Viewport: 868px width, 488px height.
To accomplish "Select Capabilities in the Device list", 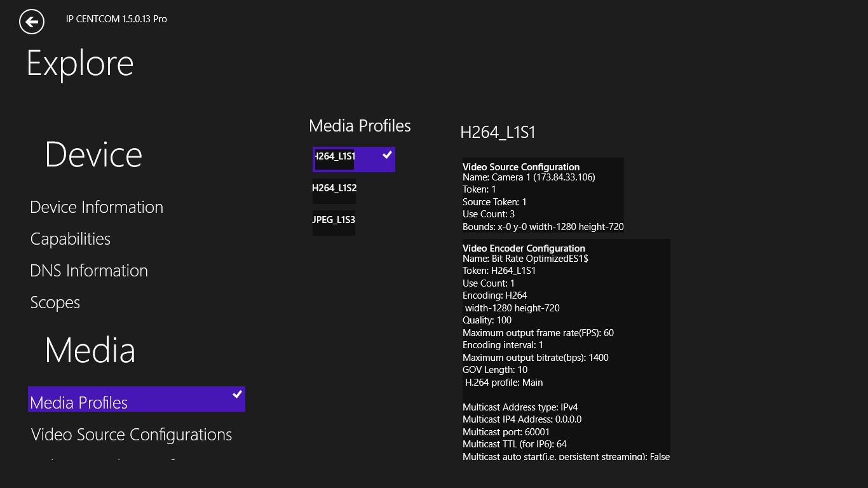I will [x=71, y=239].
